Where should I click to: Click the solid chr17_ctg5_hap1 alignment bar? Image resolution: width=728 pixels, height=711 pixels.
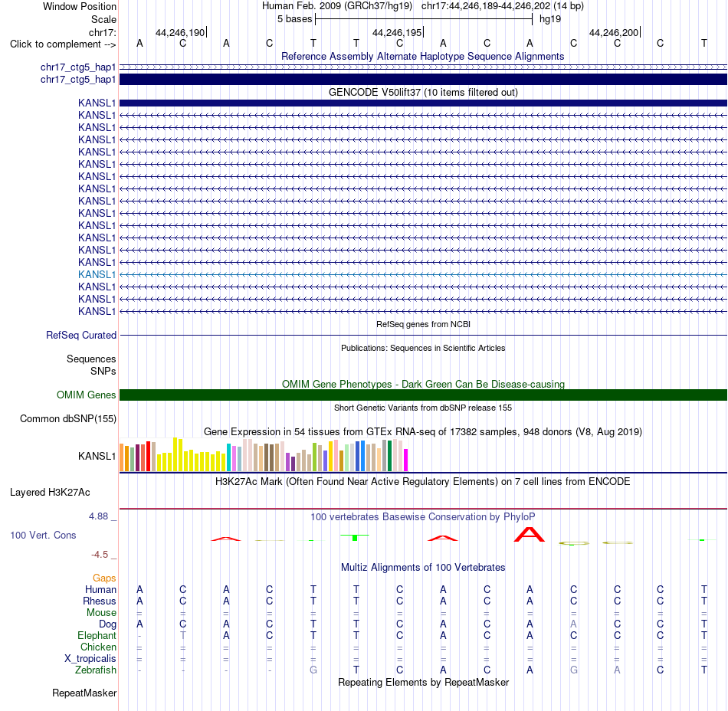[424, 80]
